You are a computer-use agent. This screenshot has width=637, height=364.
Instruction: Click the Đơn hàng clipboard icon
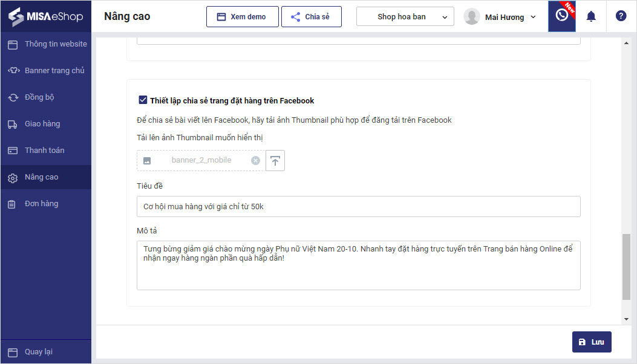pos(11,204)
